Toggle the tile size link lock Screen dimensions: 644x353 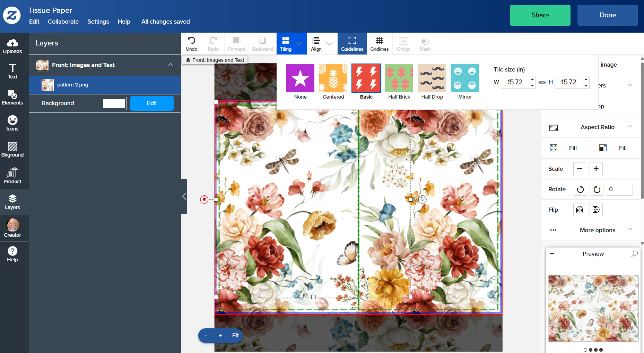[x=542, y=82]
